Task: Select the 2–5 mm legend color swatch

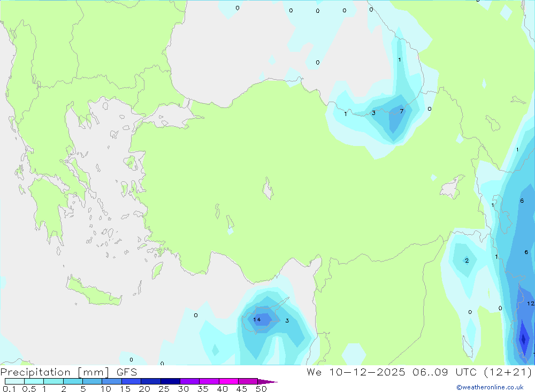Action: click(73, 381)
